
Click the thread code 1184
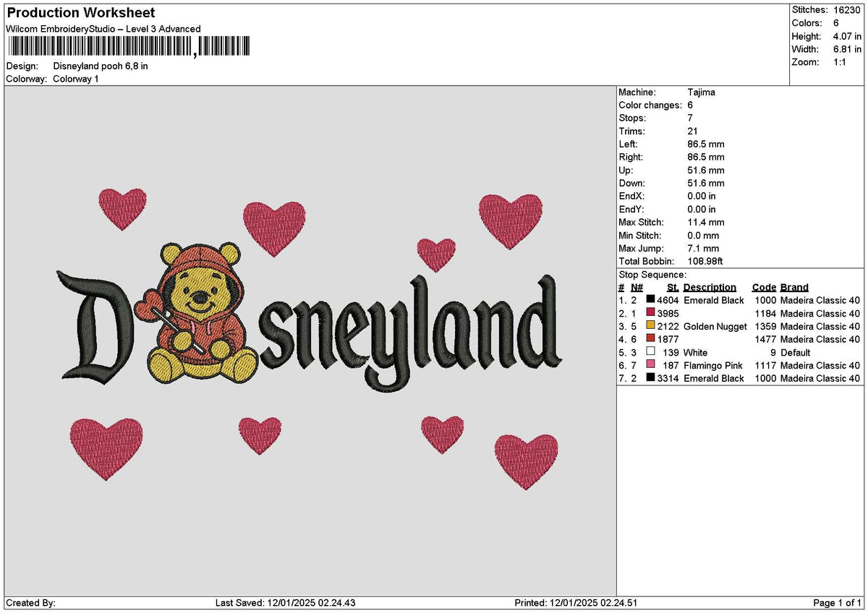tap(765, 314)
